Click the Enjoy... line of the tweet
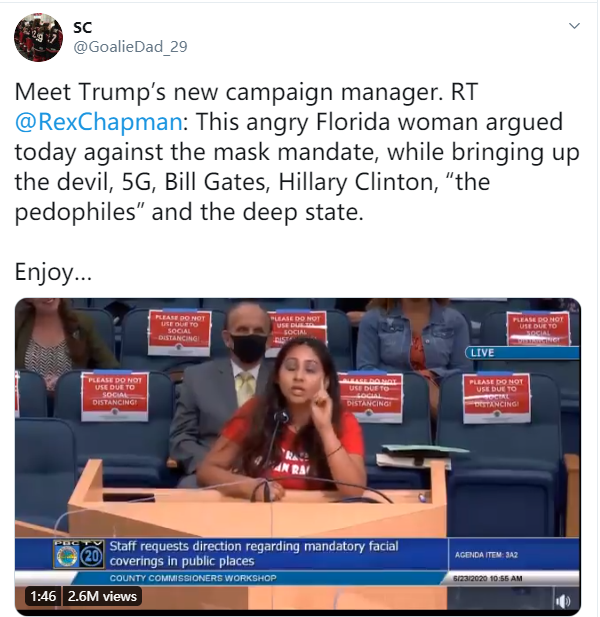This screenshot has width=600, height=617. point(53,272)
